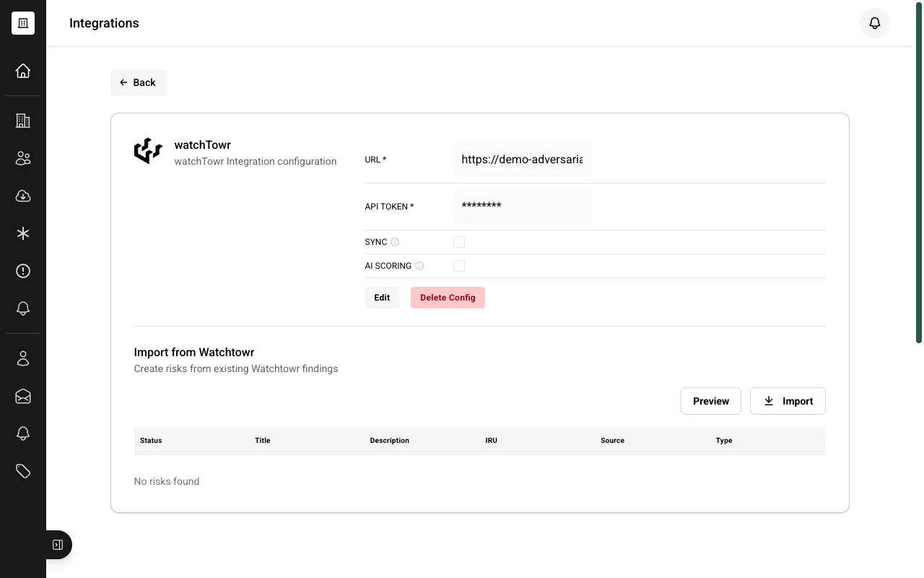This screenshot has height=578, width=924.
Task: Click the API TOKEN input field
Action: coord(522,207)
